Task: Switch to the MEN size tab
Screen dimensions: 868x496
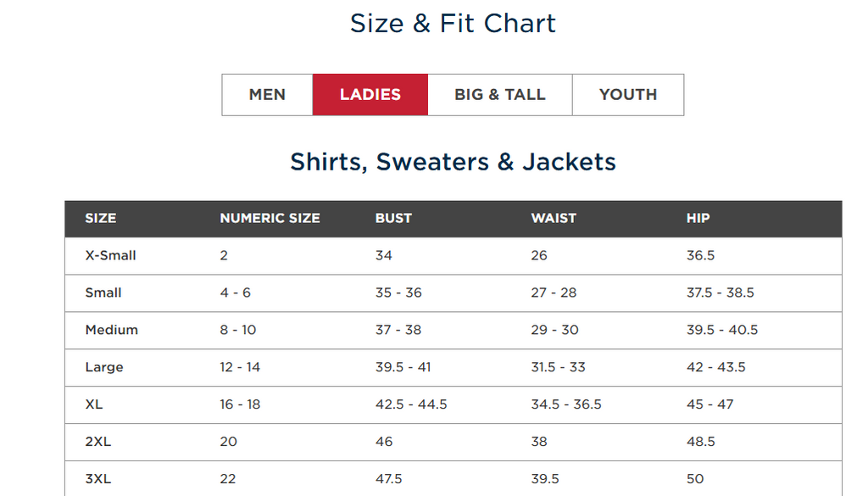Action: click(267, 95)
